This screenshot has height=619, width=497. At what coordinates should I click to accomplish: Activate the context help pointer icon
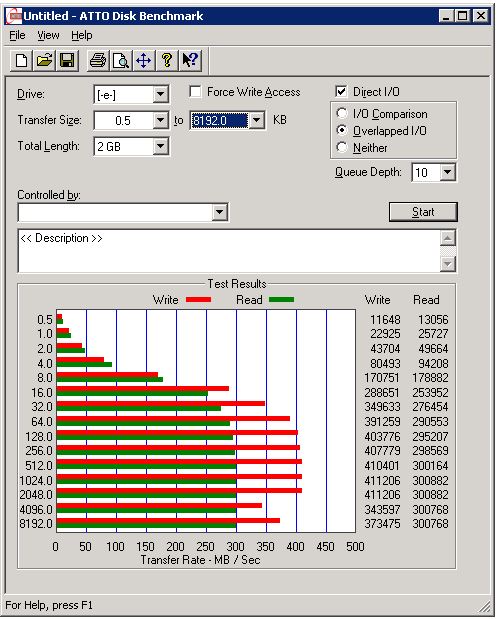(190, 61)
